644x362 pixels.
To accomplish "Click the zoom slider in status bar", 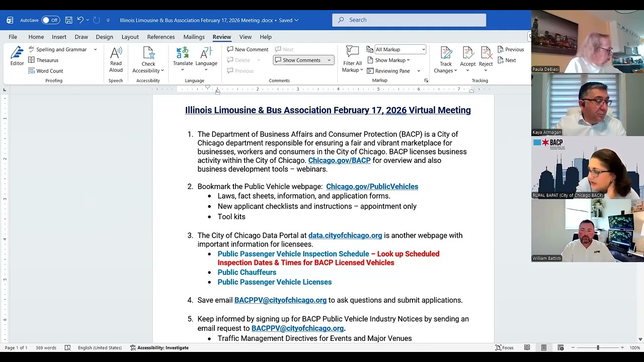I will pyautogui.click(x=598, y=347).
